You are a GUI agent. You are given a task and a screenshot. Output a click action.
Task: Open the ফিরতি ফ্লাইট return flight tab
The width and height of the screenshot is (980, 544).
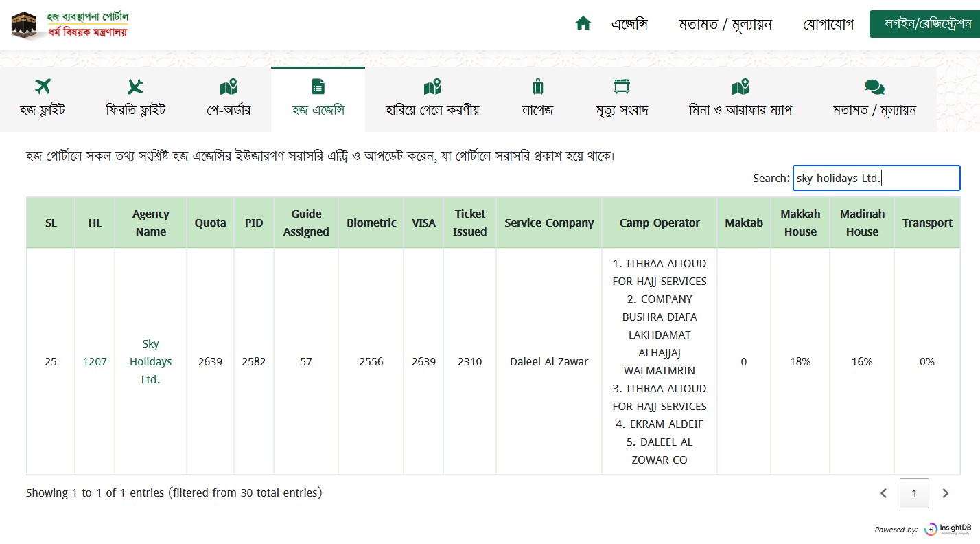(x=136, y=98)
